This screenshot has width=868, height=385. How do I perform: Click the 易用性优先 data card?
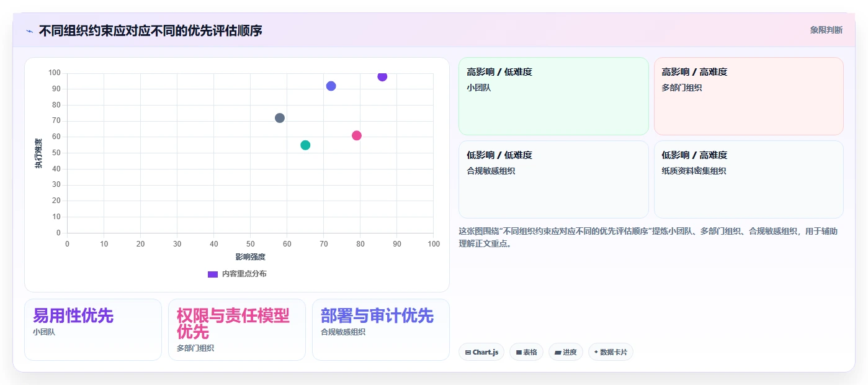click(93, 330)
